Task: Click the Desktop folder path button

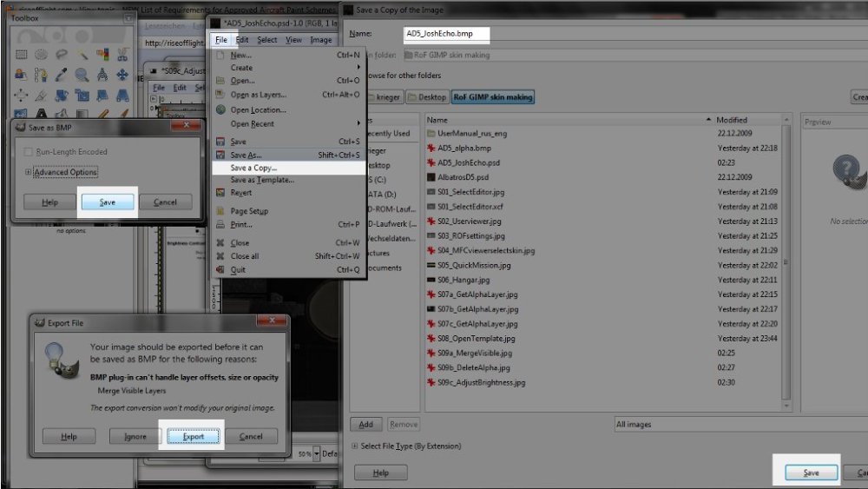Action: [427, 97]
